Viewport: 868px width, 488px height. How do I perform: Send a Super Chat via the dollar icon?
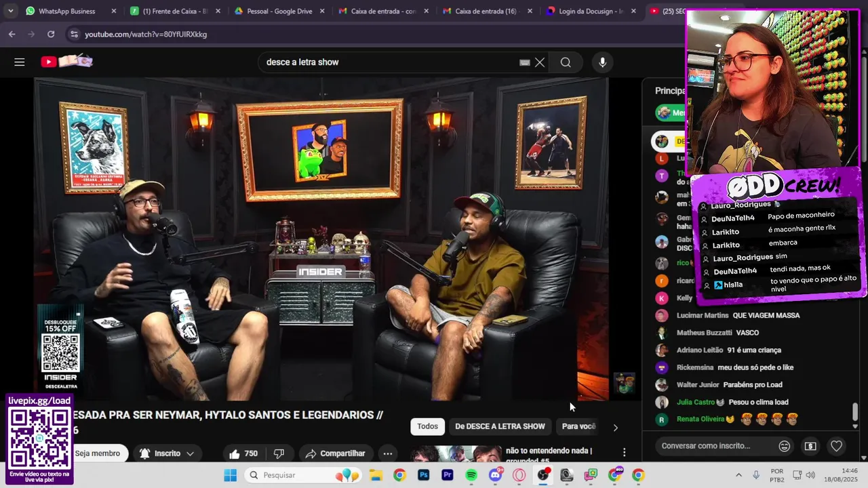coord(810,446)
